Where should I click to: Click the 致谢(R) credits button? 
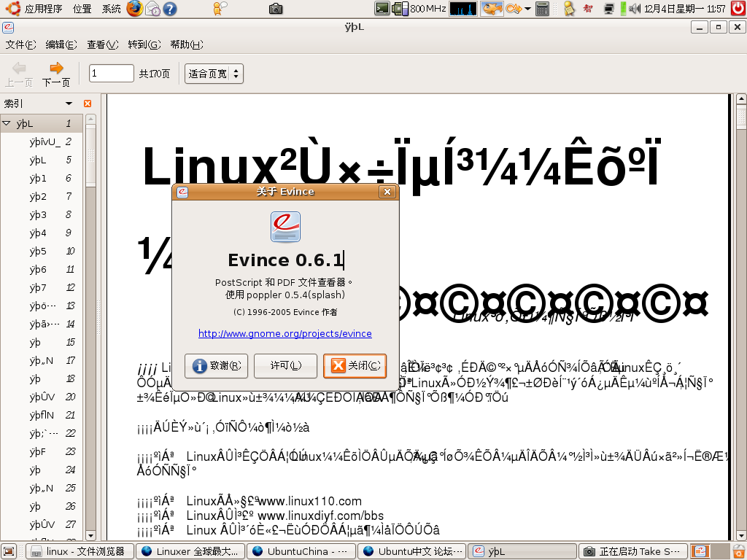(x=216, y=366)
